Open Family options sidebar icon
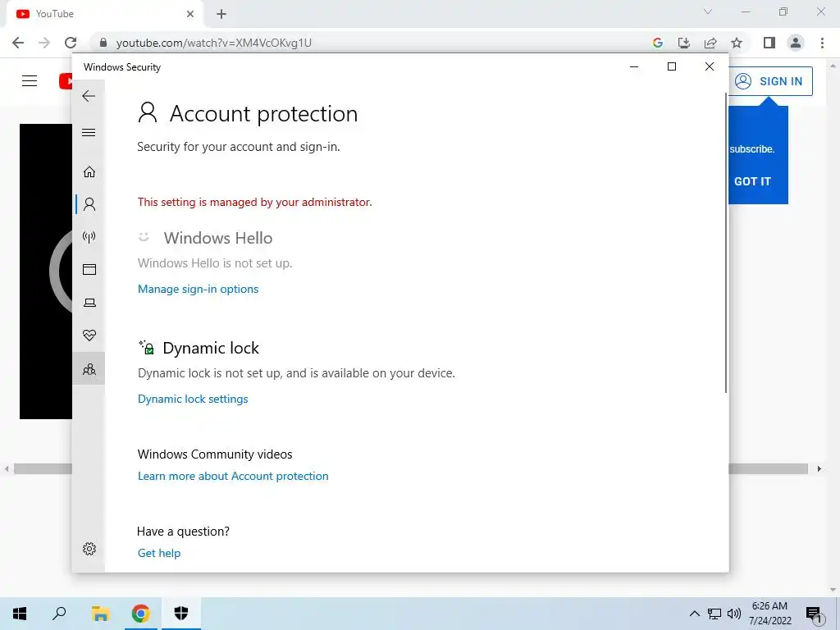840x630 pixels. pyautogui.click(x=89, y=368)
